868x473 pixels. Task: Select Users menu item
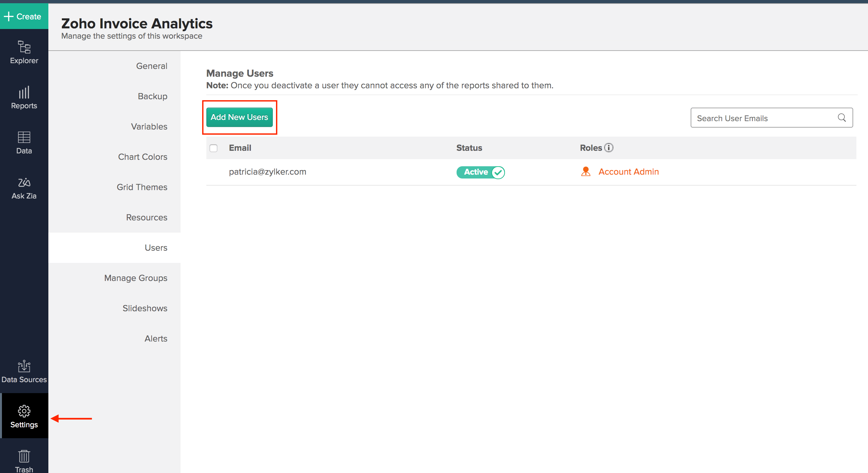(x=154, y=247)
